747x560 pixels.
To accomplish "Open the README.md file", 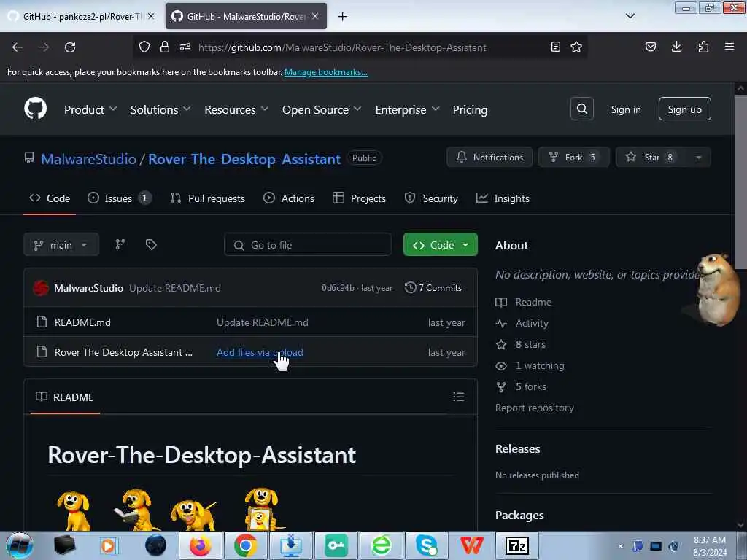I will (82, 322).
